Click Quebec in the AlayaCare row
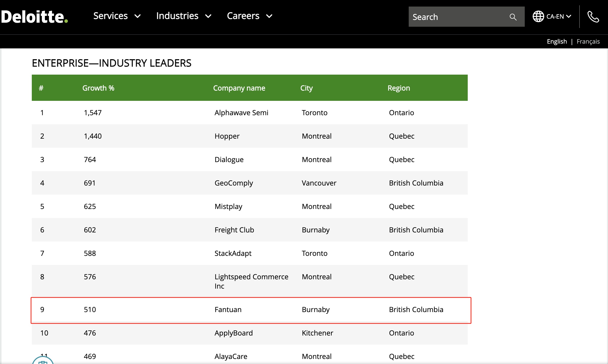Viewport: 608px width, 364px height. coord(402,356)
